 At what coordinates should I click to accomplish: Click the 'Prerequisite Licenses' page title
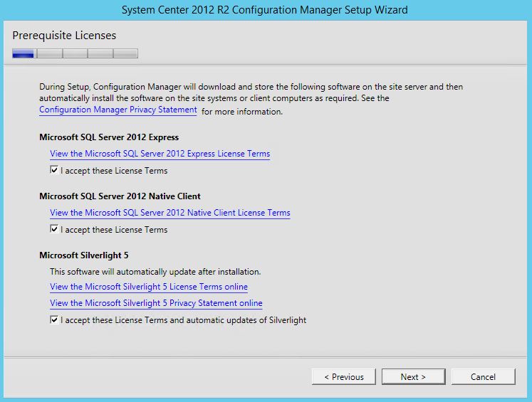64,36
